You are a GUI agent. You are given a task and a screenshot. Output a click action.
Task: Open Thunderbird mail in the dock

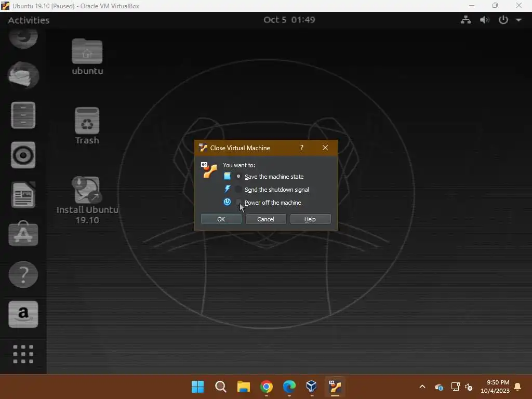coord(23,75)
